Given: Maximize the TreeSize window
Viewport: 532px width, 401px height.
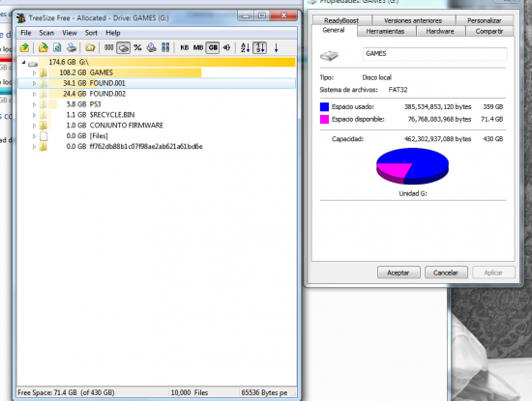Looking at the screenshot, I should click(x=262, y=15).
